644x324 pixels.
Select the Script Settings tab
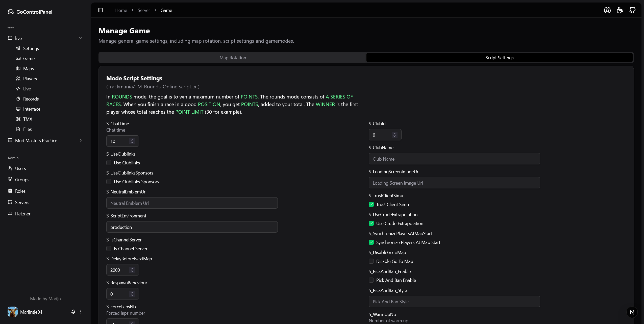(499, 58)
